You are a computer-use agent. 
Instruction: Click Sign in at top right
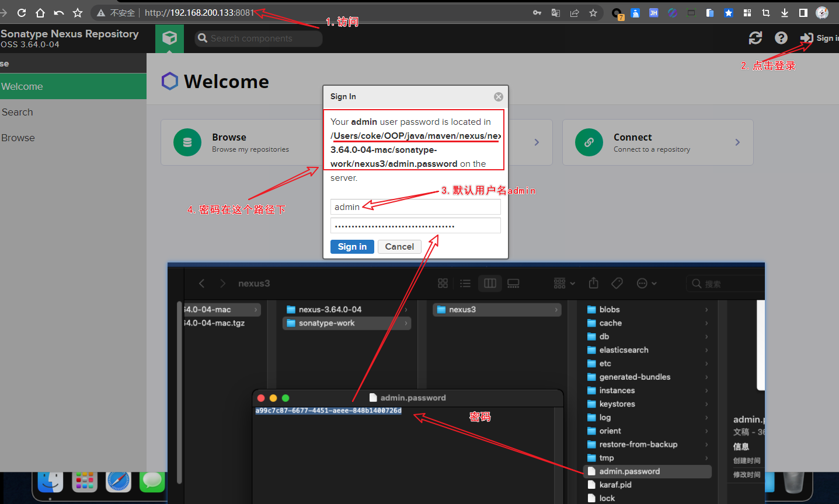pos(819,38)
